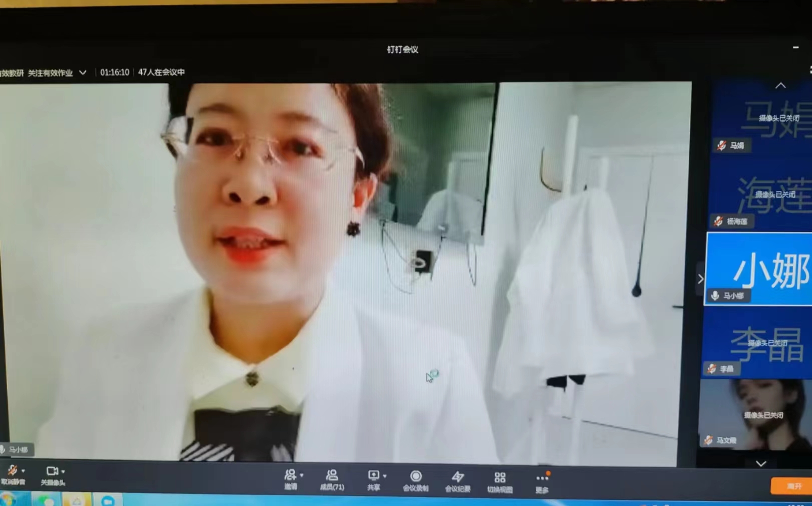This screenshot has width=812, height=506.
Task: Open the camera options arrow
Action: 63,471
